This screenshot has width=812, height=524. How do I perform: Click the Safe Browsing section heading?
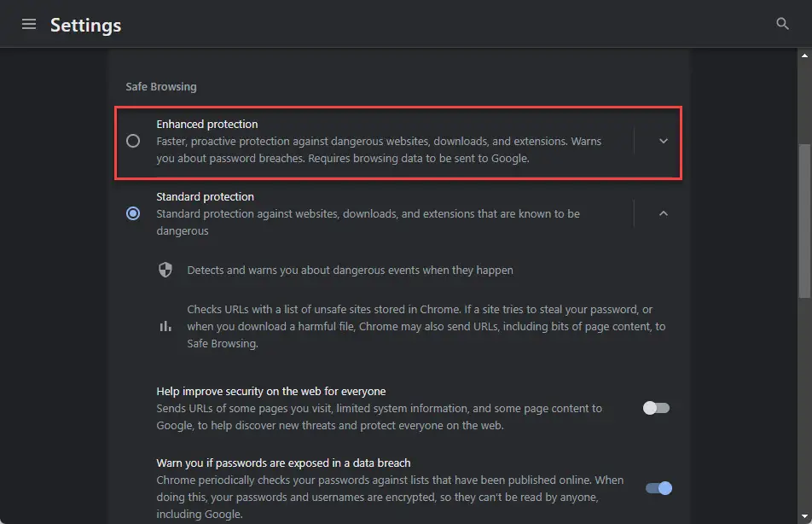coord(161,86)
